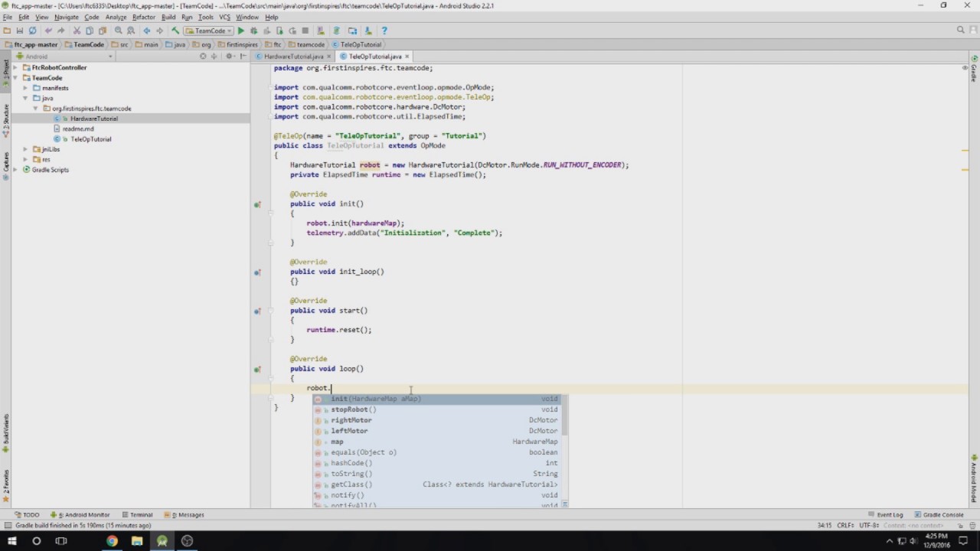
Task: Click the Undo arrow in toolbar
Action: pos(48,31)
